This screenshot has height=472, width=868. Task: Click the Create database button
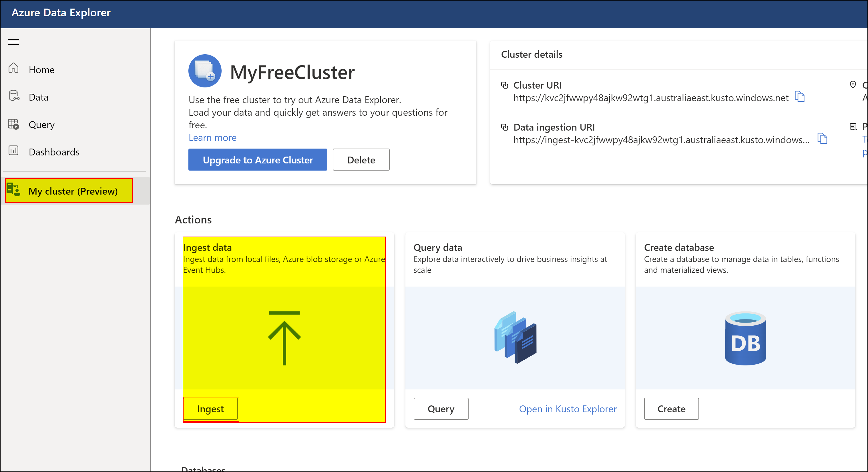(672, 409)
